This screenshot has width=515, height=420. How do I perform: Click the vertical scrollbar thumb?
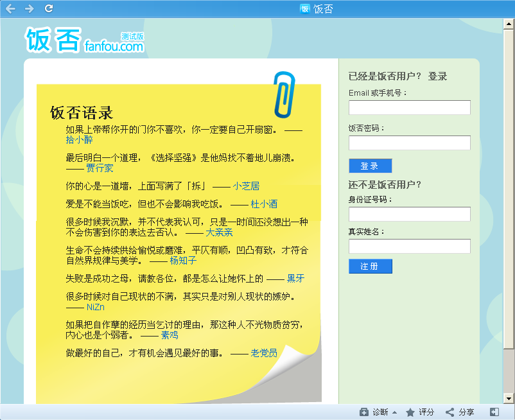(509, 189)
